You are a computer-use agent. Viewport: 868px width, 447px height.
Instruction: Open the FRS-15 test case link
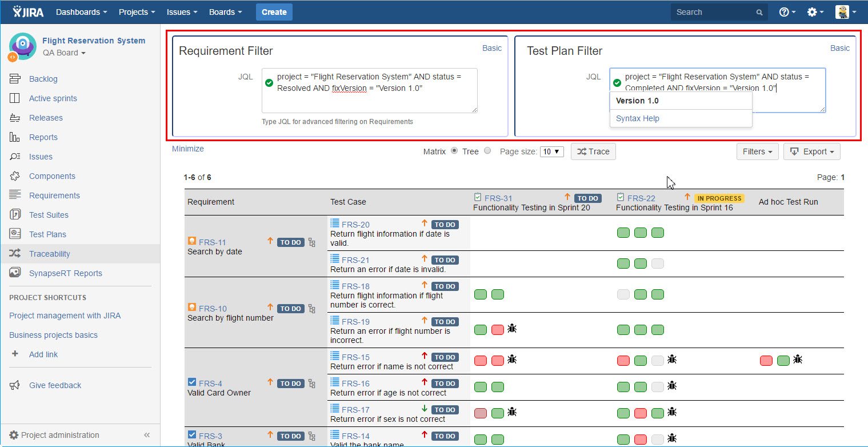click(355, 357)
